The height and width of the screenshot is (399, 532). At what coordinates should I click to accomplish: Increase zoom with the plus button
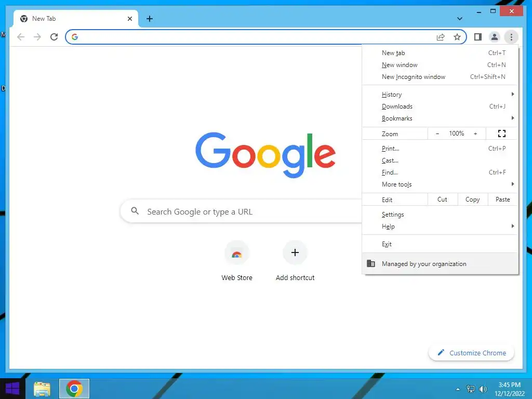(x=475, y=134)
